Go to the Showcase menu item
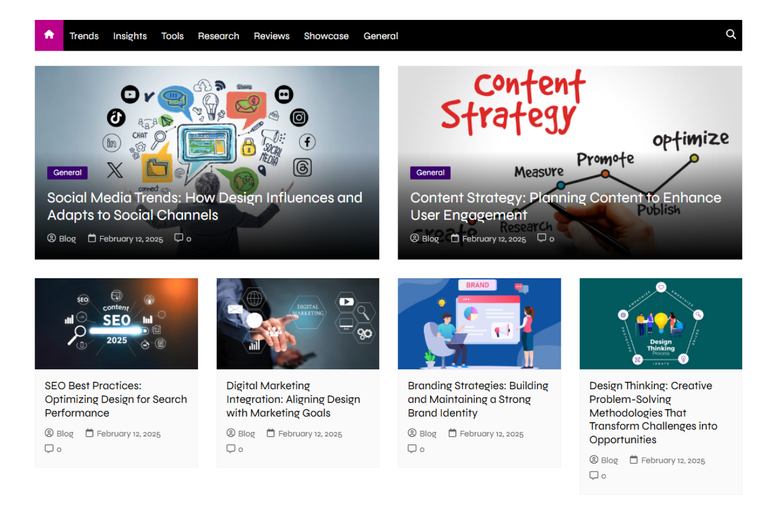The image size is (777, 532). pyautogui.click(x=326, y=36)
